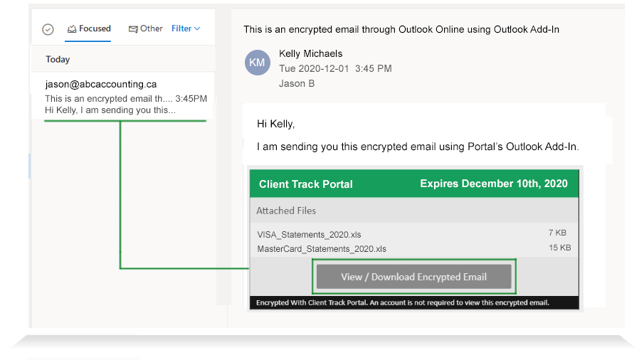Click Expires December 10th, 2020 text

[494, 184]
